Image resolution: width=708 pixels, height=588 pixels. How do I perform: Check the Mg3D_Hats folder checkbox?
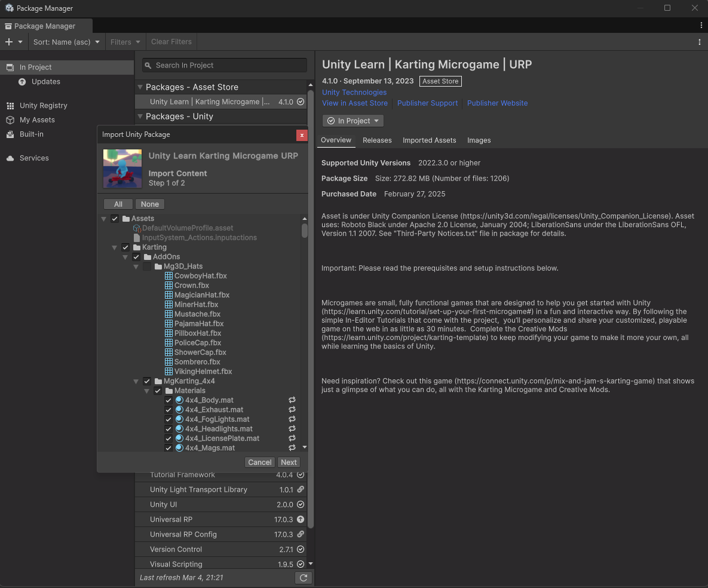tap(147, 267)
